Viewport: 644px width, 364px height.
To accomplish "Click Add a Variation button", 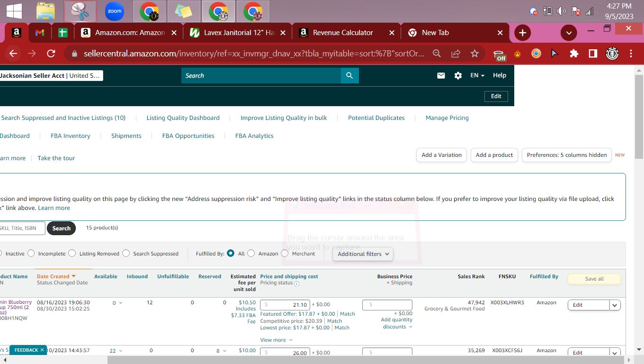I will click(x=441, y=155).
